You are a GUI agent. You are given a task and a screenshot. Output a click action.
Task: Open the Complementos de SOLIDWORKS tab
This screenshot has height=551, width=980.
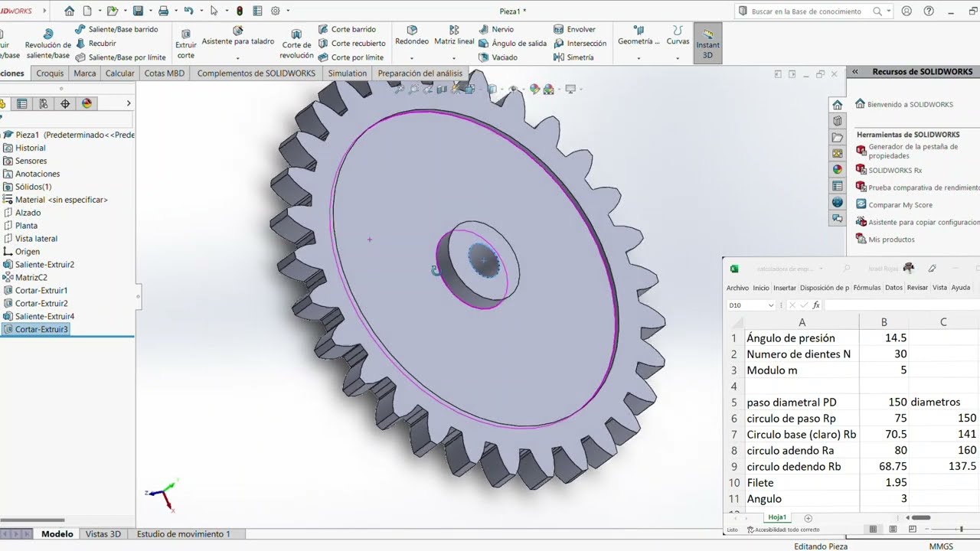click(256, 73)
